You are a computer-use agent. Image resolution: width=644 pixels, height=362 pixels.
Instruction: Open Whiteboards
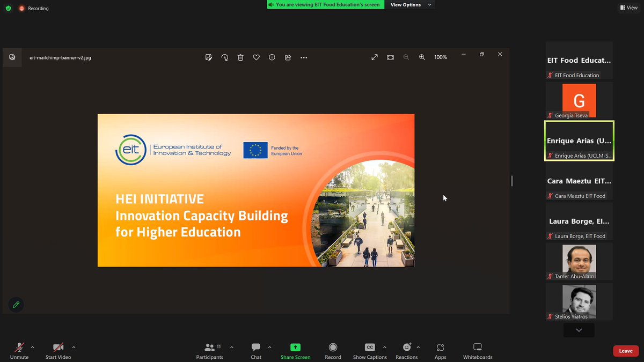tap(478, 351)
